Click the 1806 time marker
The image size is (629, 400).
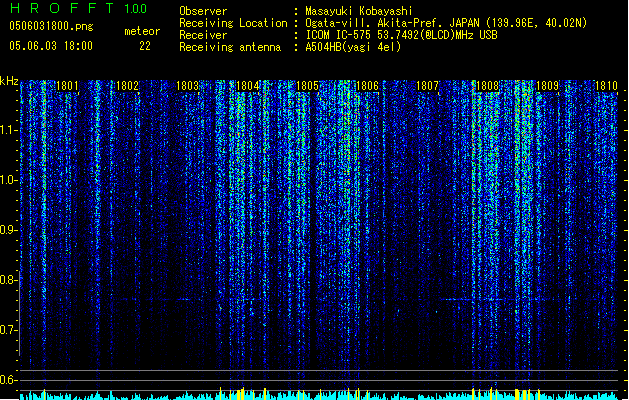pos(367,86)
